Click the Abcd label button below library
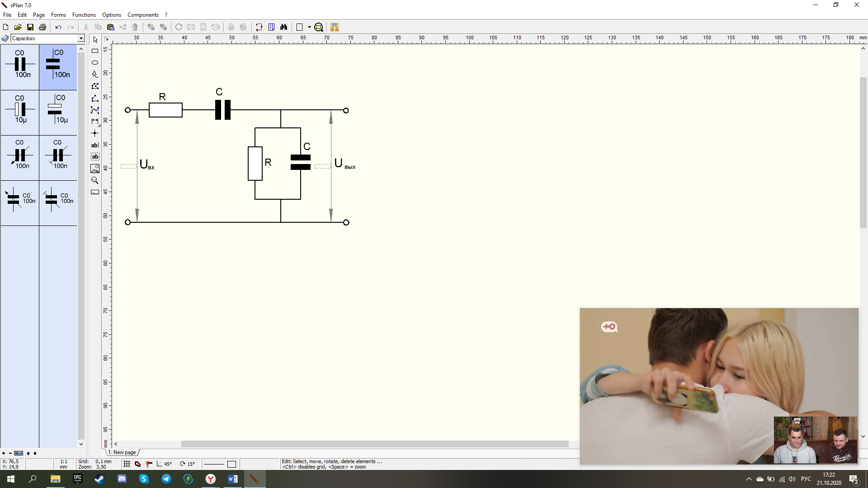 pos(19,453)
